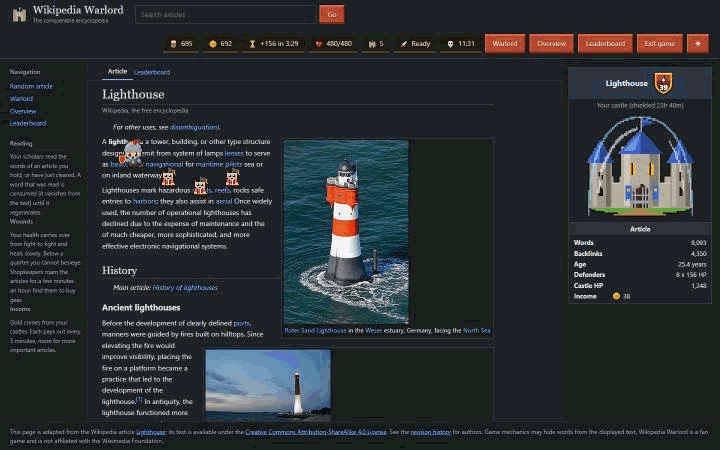The height and width of the screenshot is (450, 720).
Task: Follow the 'Weser' caption link
Action: [373, 331]
